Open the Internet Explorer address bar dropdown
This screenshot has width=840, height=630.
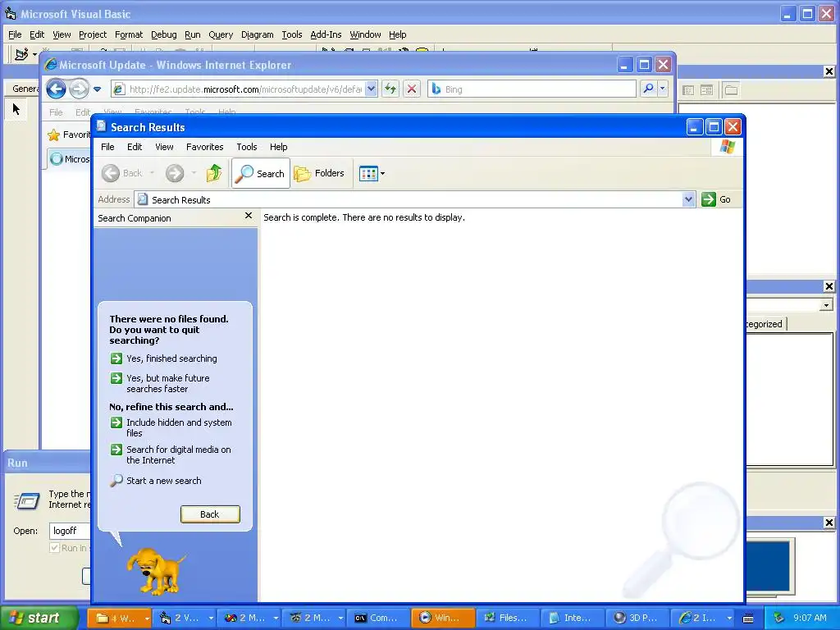click(372, 89)
